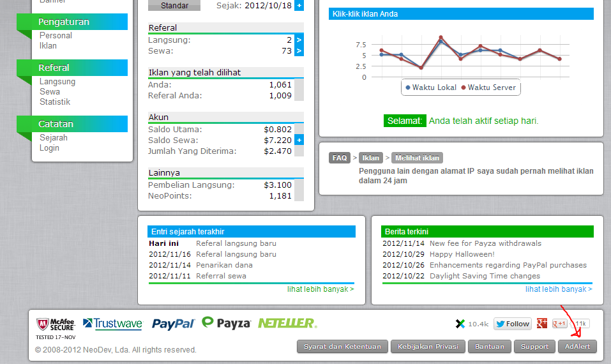Click the Syarat dan Ketentuan button

coord(342,347)
